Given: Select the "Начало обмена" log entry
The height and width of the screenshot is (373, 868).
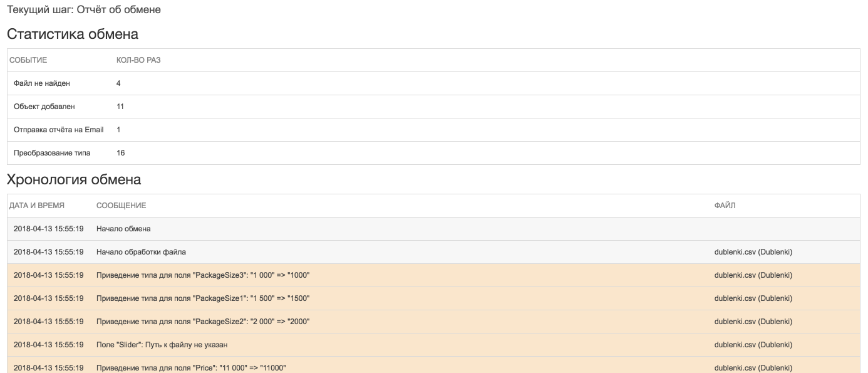Looking at the screenshot, I should pos(123,229).
